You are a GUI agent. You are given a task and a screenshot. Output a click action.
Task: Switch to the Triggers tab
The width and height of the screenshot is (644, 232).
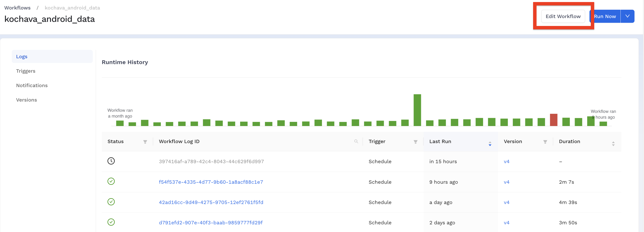click(x=26, y=71)
